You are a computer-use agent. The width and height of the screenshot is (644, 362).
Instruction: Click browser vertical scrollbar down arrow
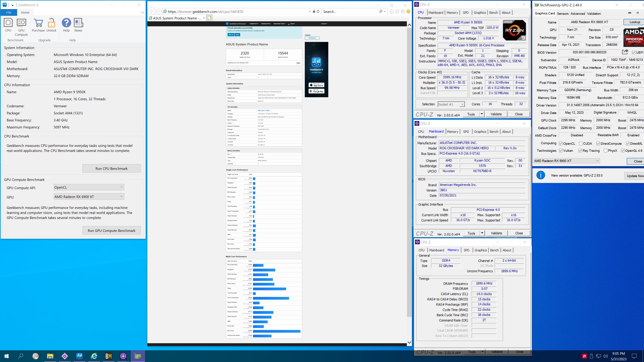[x=409, y=343]
